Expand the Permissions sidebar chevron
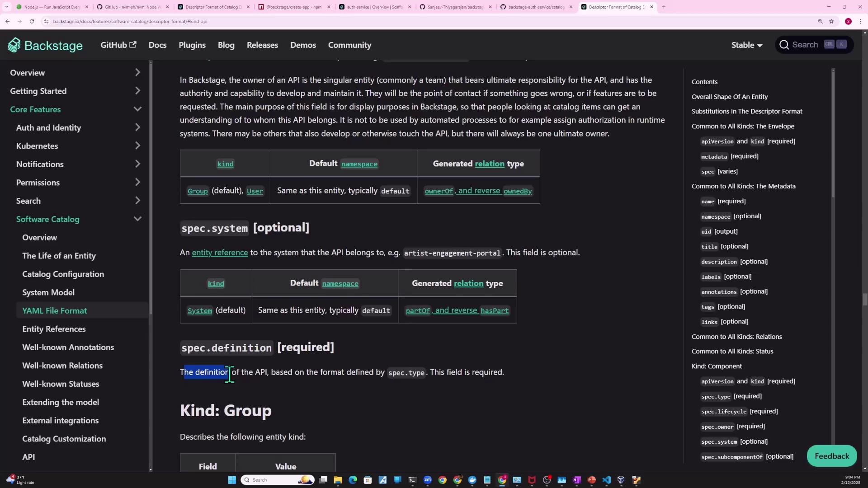Screen dimensions: 868x488 pyautogui.click(x=137, y=182)
